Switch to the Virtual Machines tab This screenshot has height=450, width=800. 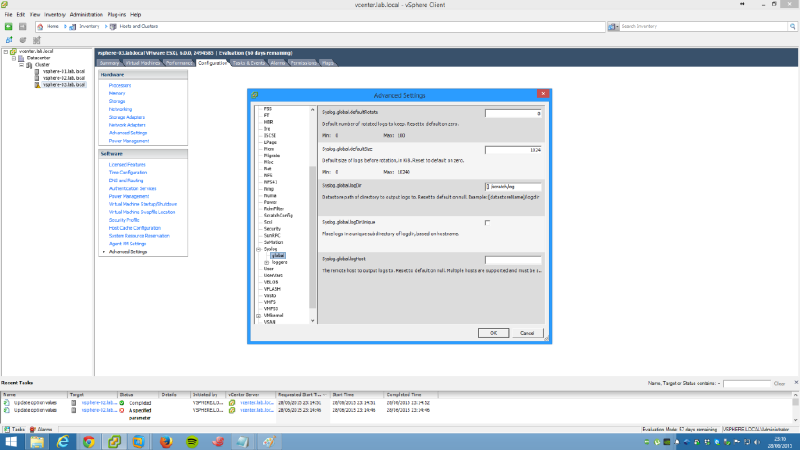(144, 63)
